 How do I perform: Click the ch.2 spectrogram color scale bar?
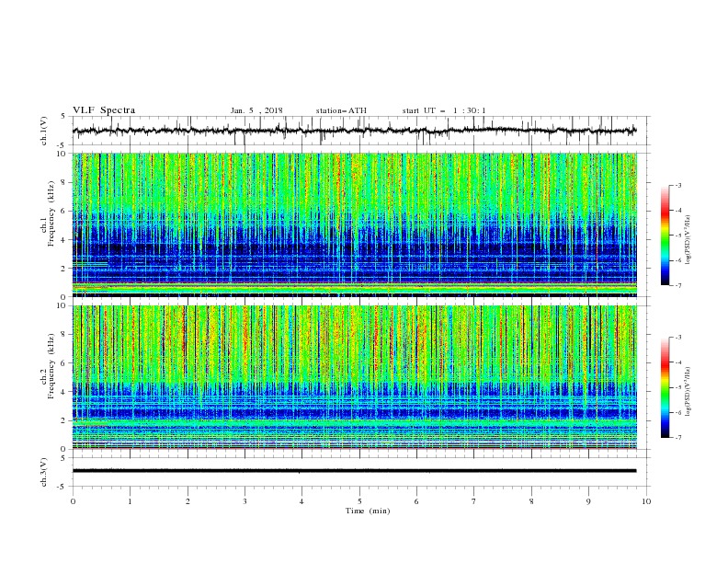(x=665, y=387)
